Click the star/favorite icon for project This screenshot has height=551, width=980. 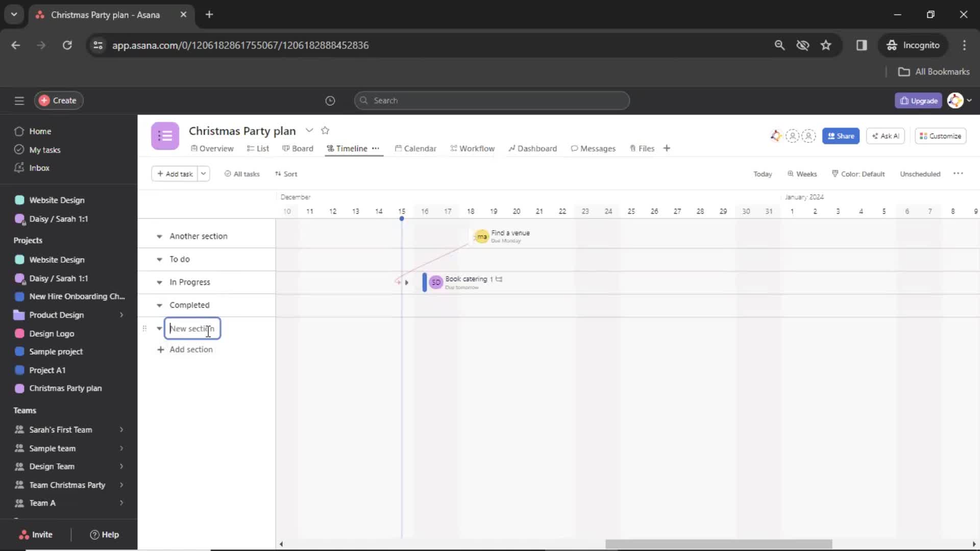click(x=326, y=131)
